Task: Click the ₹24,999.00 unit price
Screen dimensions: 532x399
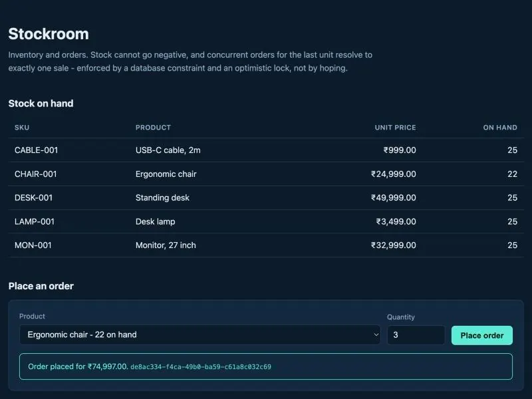Action: click(x=394, y=174)
